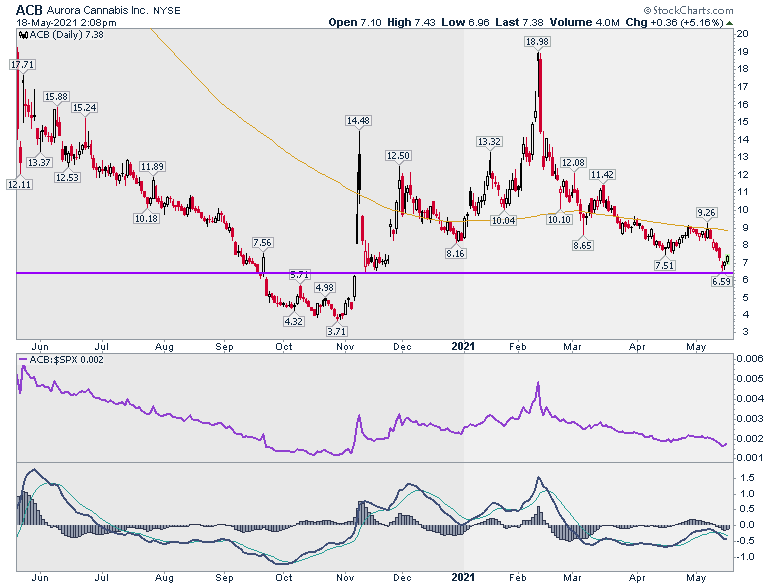This screenshot has height=586, width=780.
Task: Click the 12.11 price label
Action: (19, 184)
